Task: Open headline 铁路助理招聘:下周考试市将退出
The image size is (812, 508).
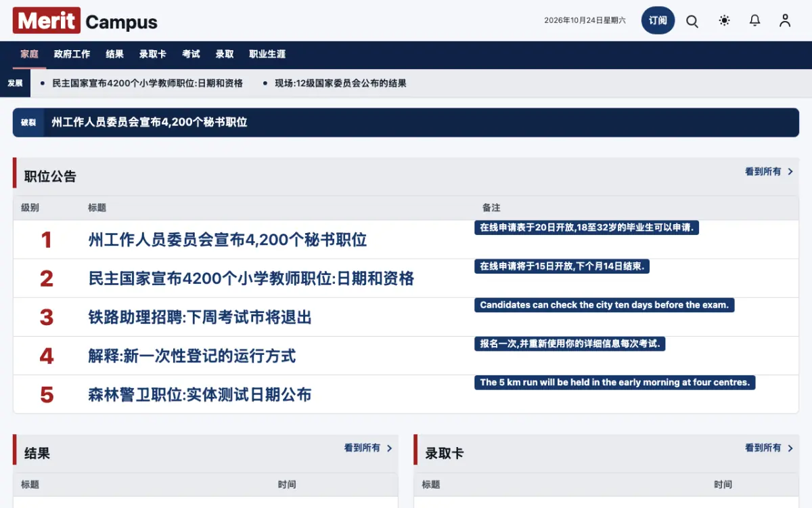Action: click(200, 317)
